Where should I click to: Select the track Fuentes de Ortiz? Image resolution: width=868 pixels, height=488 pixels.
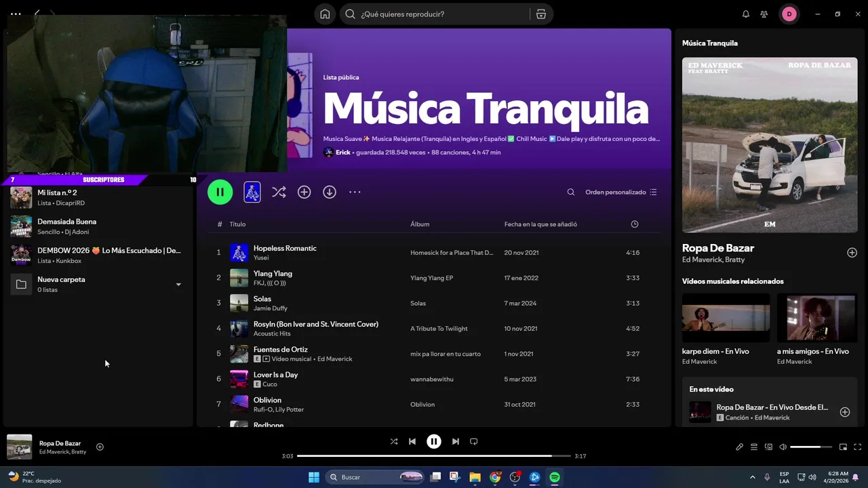pyautogui.click(x=281, y=349)
